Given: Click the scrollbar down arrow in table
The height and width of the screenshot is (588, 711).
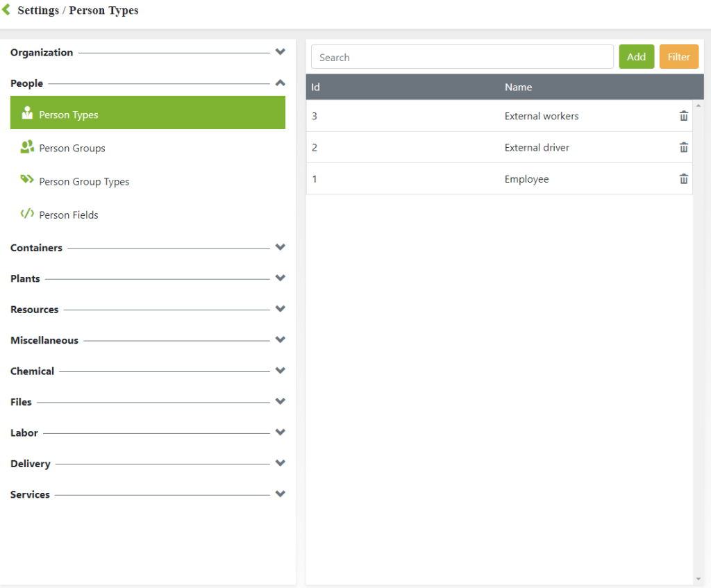Looking at the screenshot, I should 698,579.
